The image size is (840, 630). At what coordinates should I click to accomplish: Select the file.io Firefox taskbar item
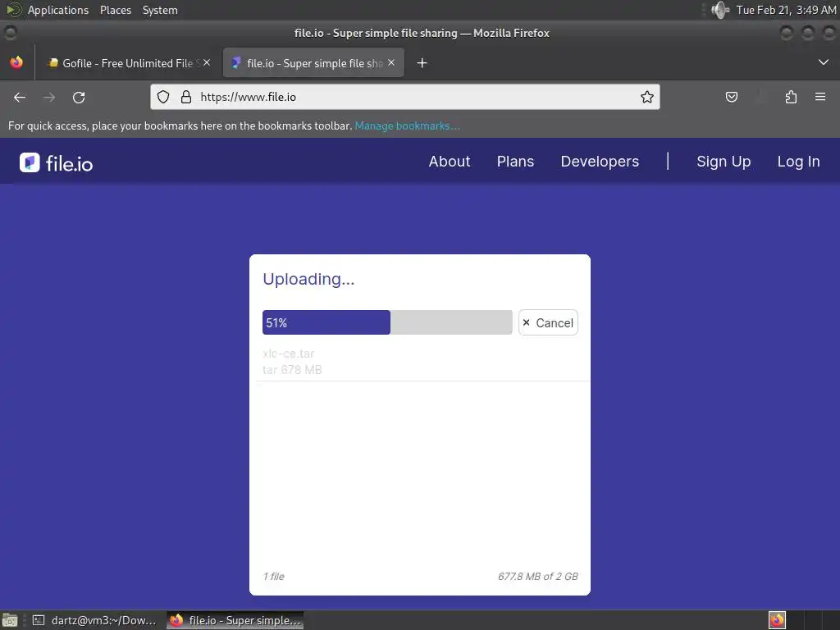pos(235,620)
